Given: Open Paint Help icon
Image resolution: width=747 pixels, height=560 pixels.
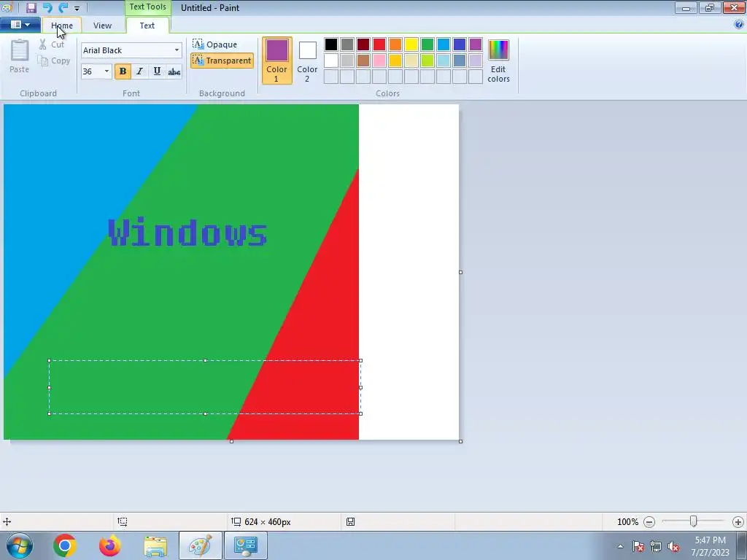Looking at the screenshot, I should (739, 25).
